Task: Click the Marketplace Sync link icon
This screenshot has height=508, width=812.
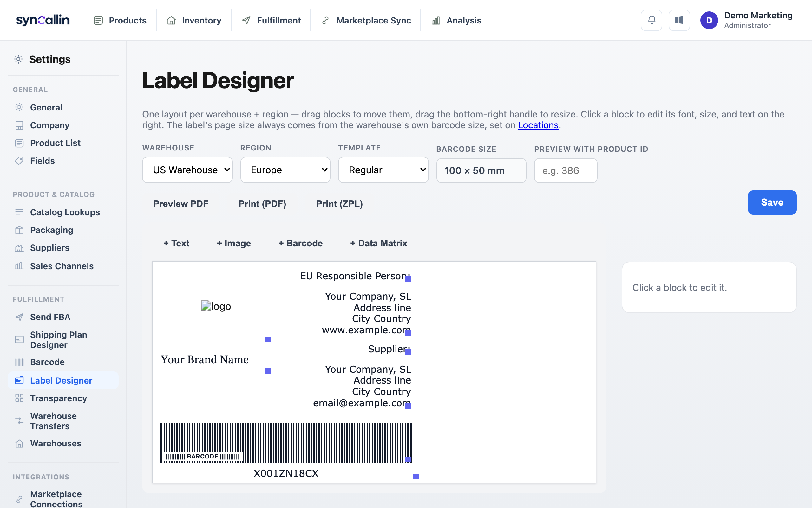Action: click(325, 21)
